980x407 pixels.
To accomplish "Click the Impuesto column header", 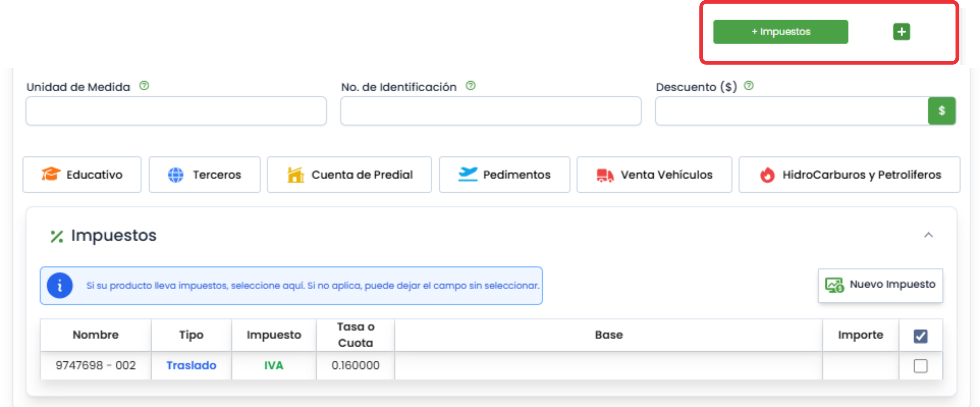I will [x=274, y=335].
